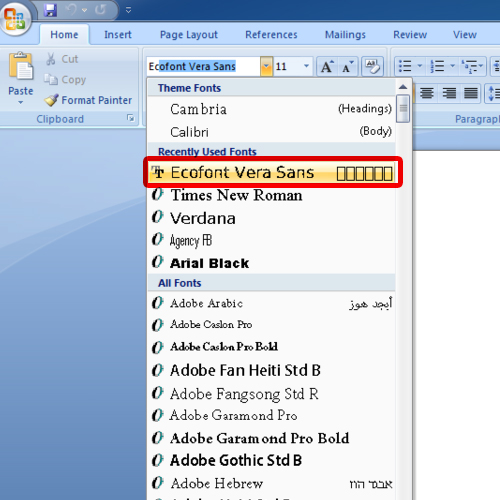
Task: Choose the Cambria headings font
Action: (x=271, y=109)
